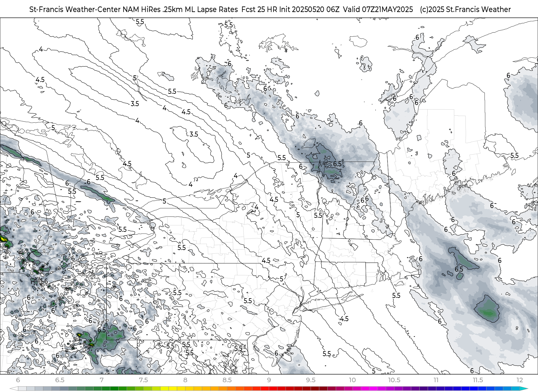Image resolution: width=538 pixels, height=392 pixels.
Task: Click 'NAM HiRes .25km ML Lapse Rates' title text
Action: (x=180, y=10)
